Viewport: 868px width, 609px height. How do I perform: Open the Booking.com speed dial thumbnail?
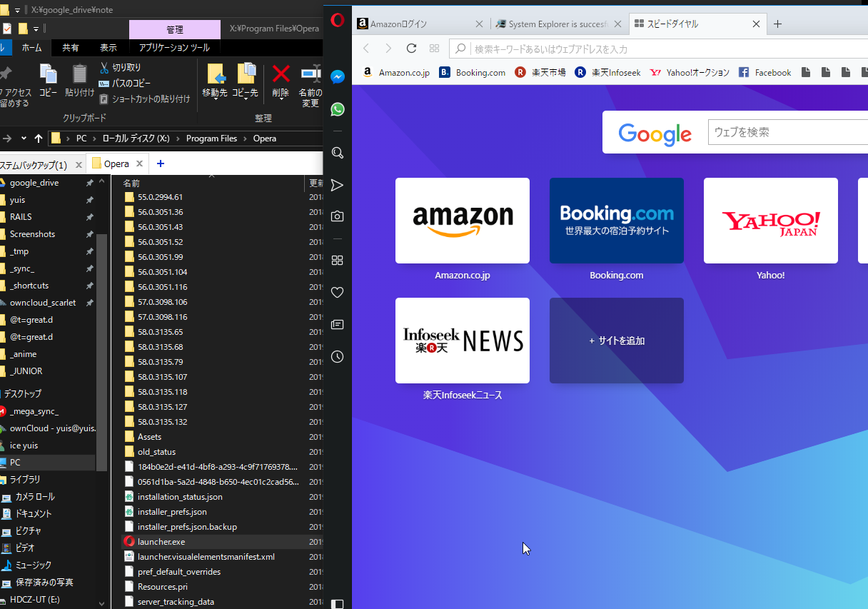coord(617,221)
